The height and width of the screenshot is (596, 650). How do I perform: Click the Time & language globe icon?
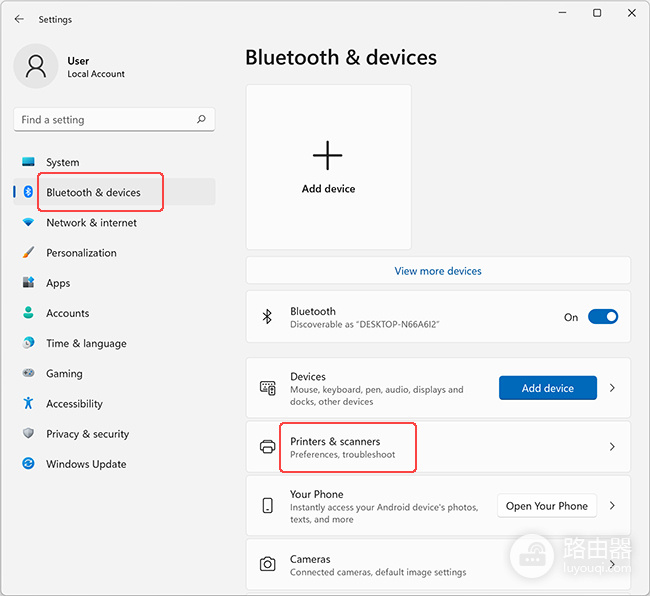28,343
